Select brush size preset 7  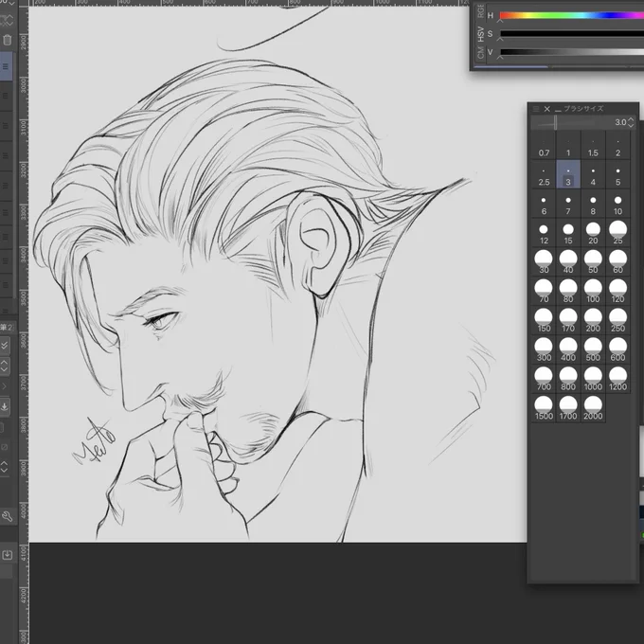pos(568,205)
